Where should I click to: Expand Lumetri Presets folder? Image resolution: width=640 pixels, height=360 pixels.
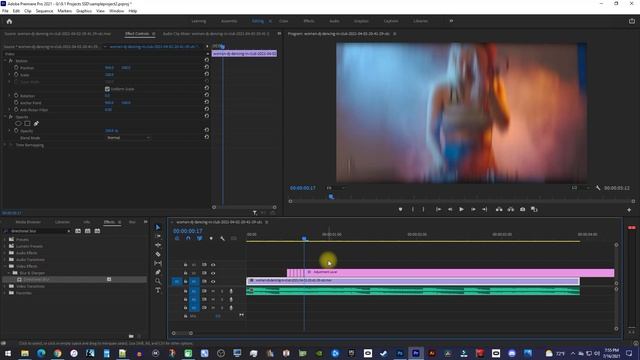(x=5, y=246)
